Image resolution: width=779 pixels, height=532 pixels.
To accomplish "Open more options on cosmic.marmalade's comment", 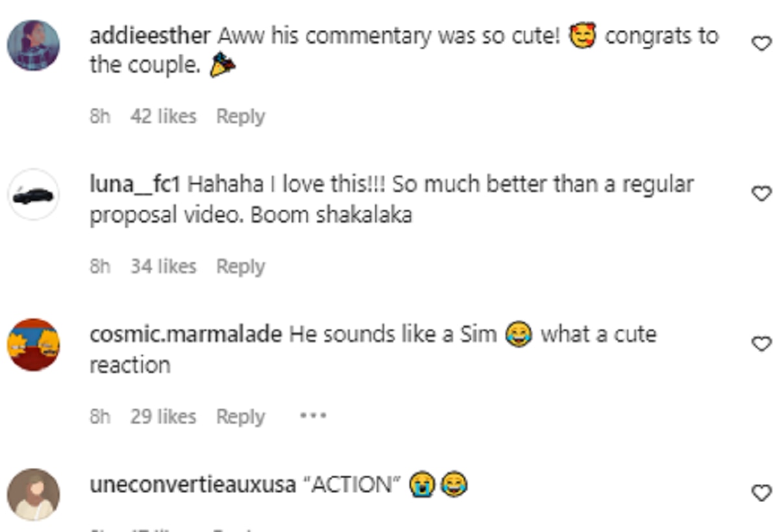I will (313, 416).
